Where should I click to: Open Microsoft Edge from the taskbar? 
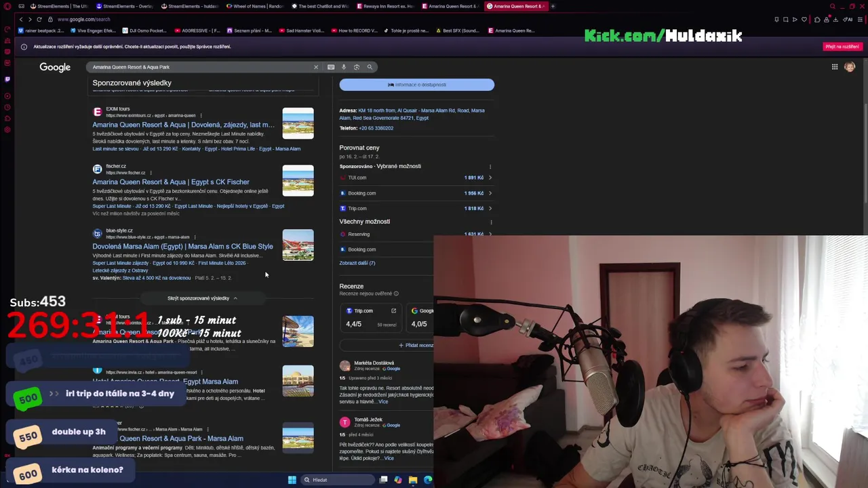click(x=428, y=480)
